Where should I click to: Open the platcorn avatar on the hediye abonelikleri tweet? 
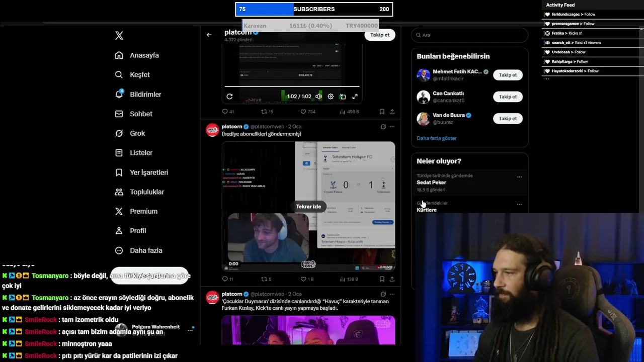212,130
